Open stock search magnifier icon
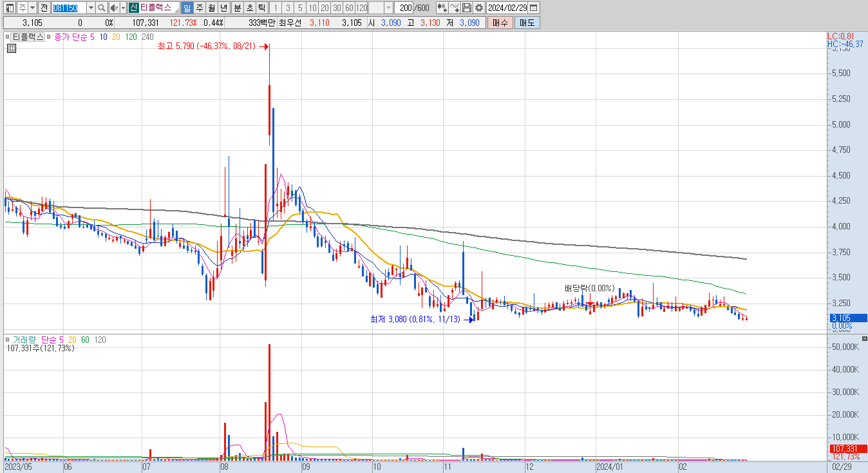868x473 pixels. coord(101,8)
